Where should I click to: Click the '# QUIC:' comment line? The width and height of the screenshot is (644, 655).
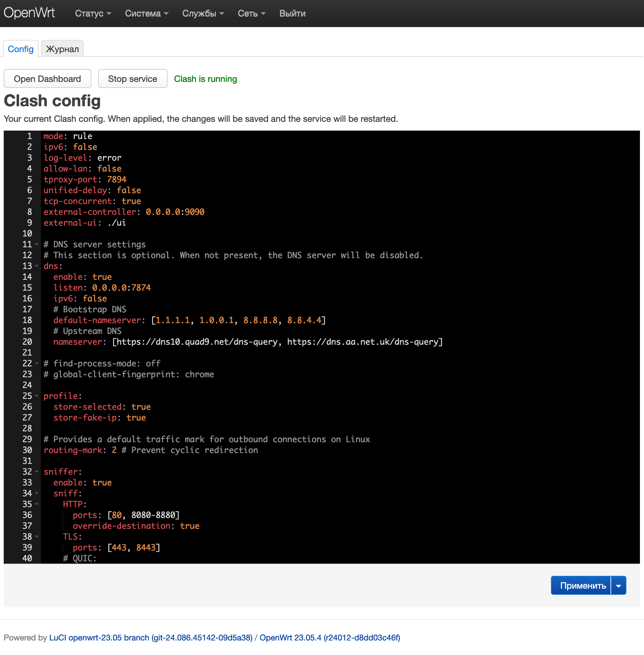80,558
